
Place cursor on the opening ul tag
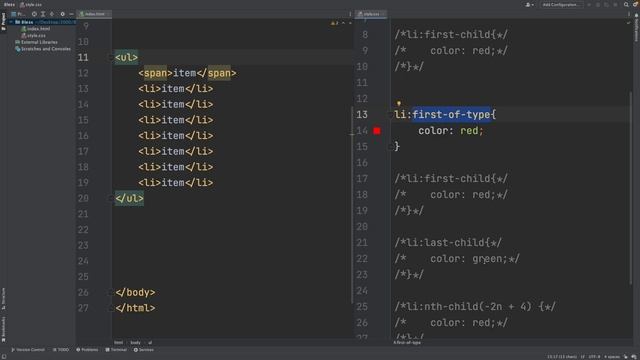click(127, 58)
